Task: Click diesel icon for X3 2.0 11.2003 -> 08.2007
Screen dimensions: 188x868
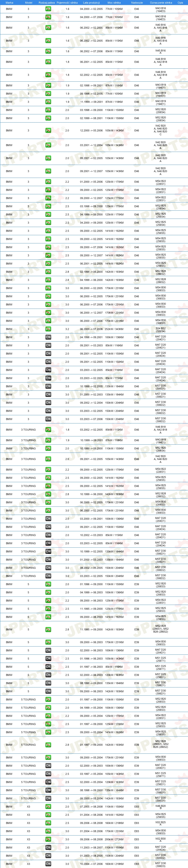Action: (48, 848)
